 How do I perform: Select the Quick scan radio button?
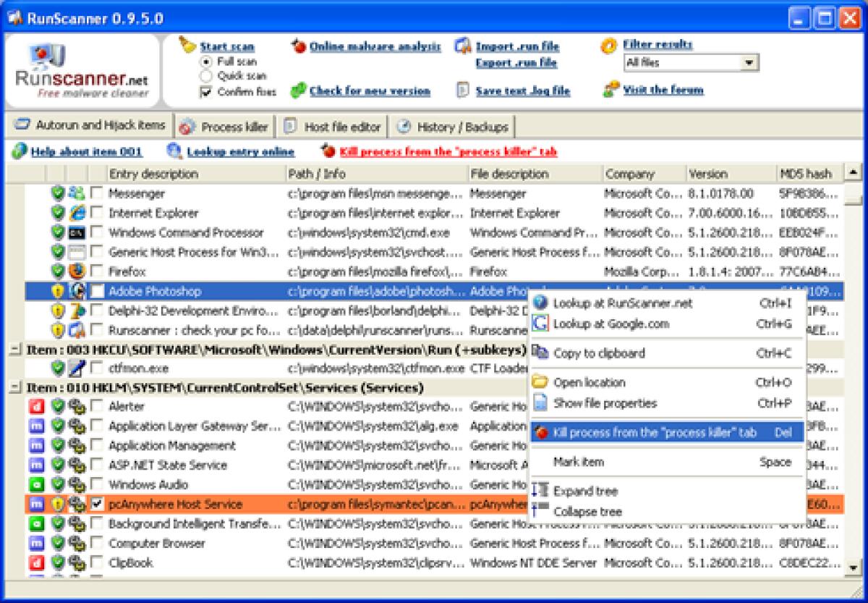coord(206,75)
